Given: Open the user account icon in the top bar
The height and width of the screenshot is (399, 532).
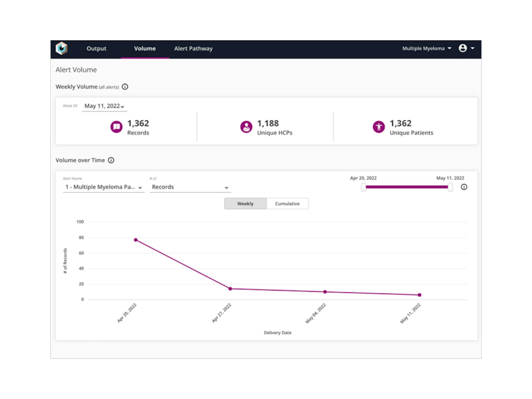Looking at the screenshot, I should (463, 48).
